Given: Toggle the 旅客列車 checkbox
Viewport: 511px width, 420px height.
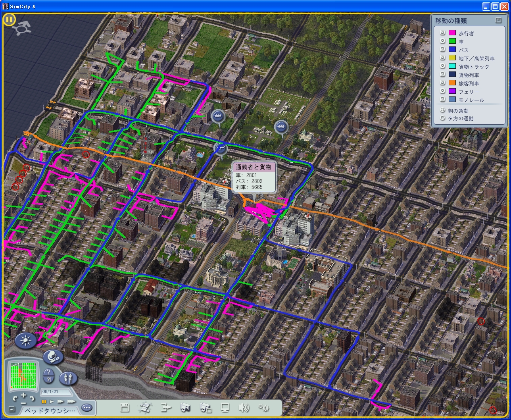Looking at the screenshot, I should coord(442,83).
